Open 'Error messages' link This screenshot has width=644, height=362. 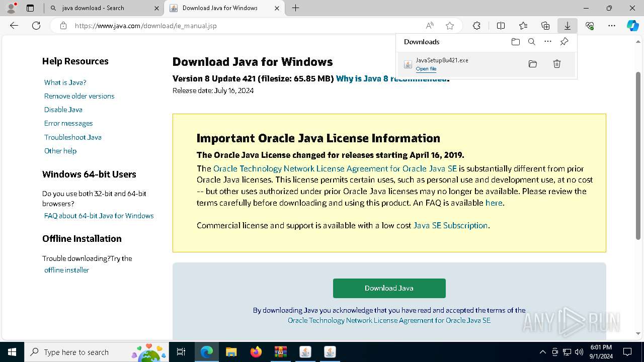point(68,123)
